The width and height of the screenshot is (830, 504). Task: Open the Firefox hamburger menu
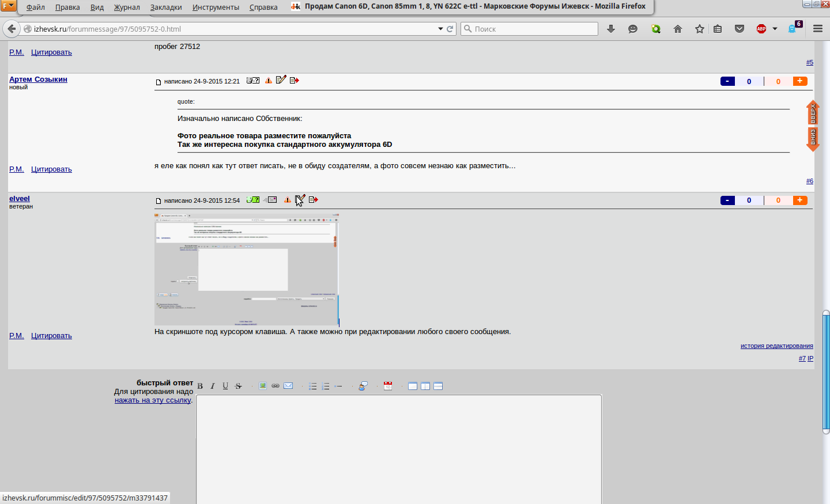[818, 29]
